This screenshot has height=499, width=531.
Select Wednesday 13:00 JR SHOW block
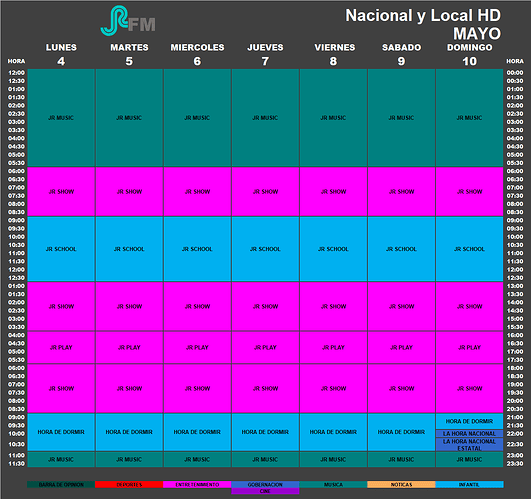coord(197,306)
